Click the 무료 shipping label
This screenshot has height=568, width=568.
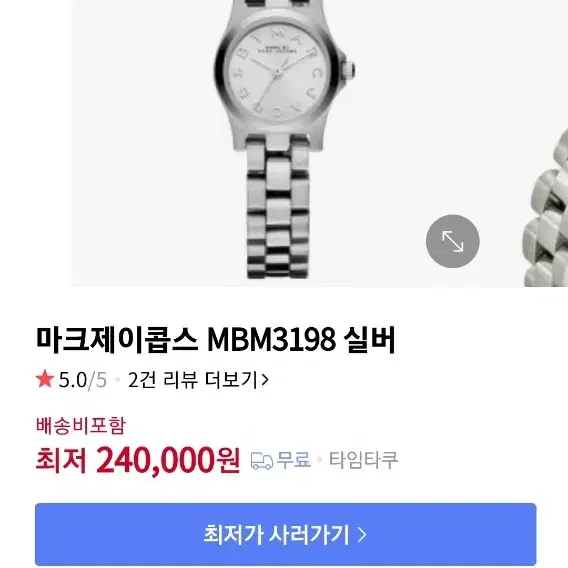coord(293,460)
